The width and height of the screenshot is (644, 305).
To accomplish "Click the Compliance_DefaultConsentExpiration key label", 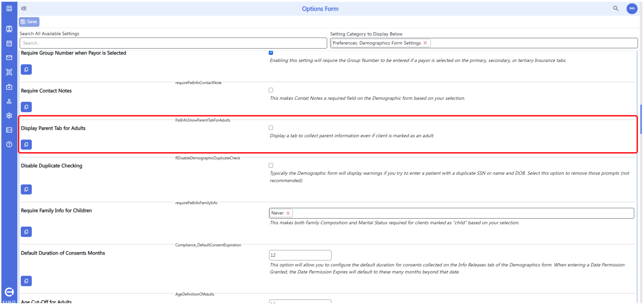I will click(x=208, y=245).
